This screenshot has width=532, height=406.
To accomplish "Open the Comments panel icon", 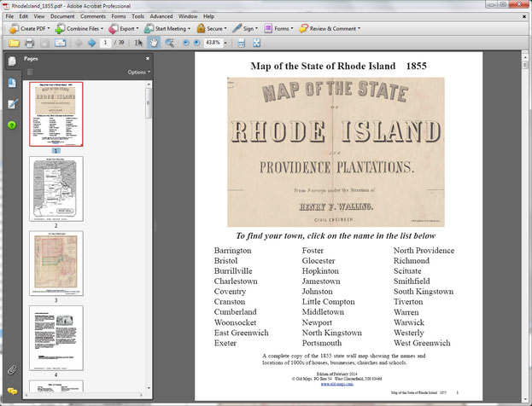I will click(x=12, y=391).
